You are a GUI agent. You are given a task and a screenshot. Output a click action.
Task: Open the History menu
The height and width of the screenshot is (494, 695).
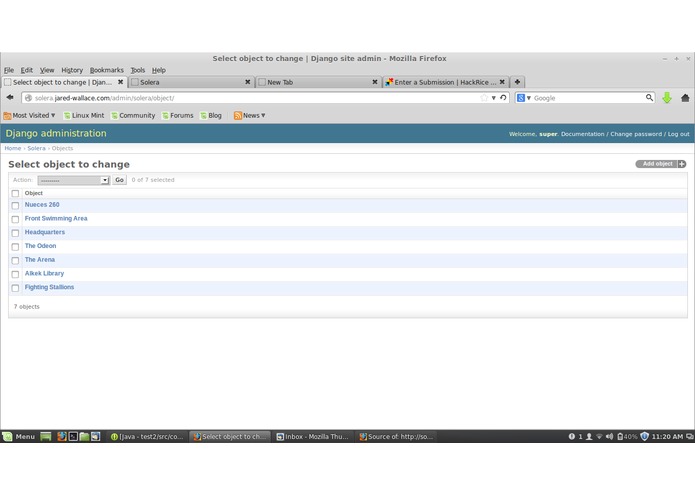72,70
